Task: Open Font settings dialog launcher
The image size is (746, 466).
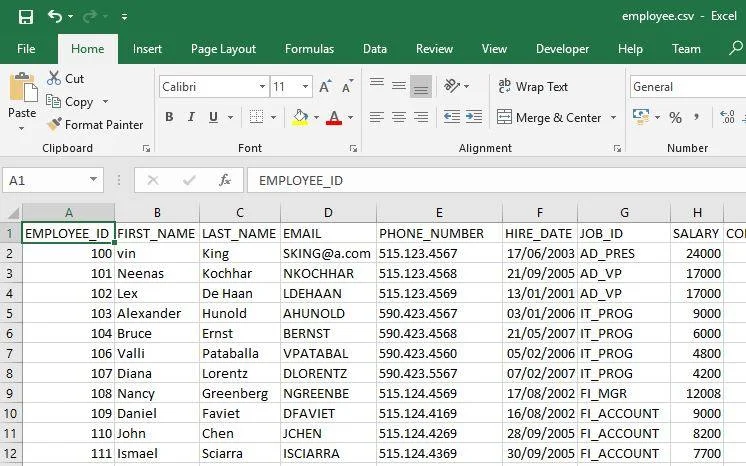Action: coord(353,149)
